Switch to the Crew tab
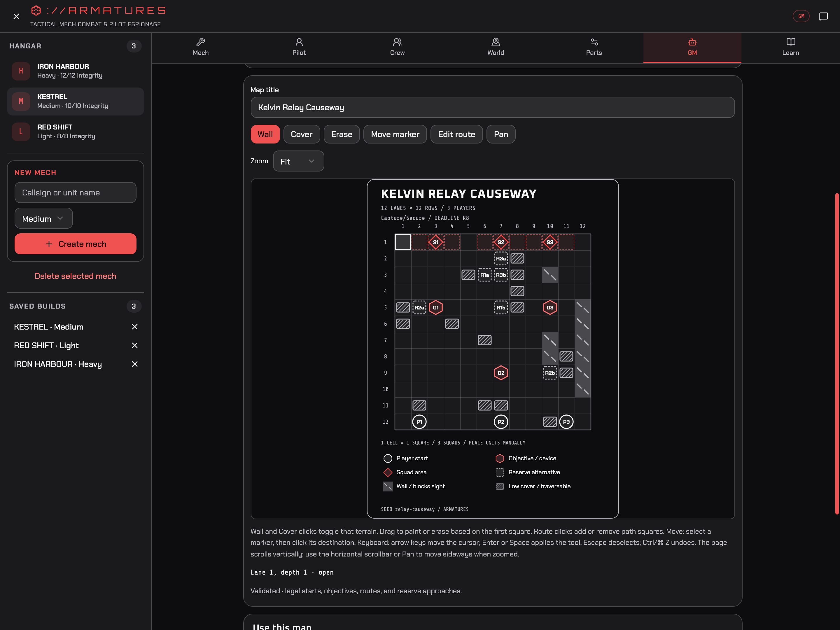The width and height of the screenshot is (840, 630). click(397, 47)
